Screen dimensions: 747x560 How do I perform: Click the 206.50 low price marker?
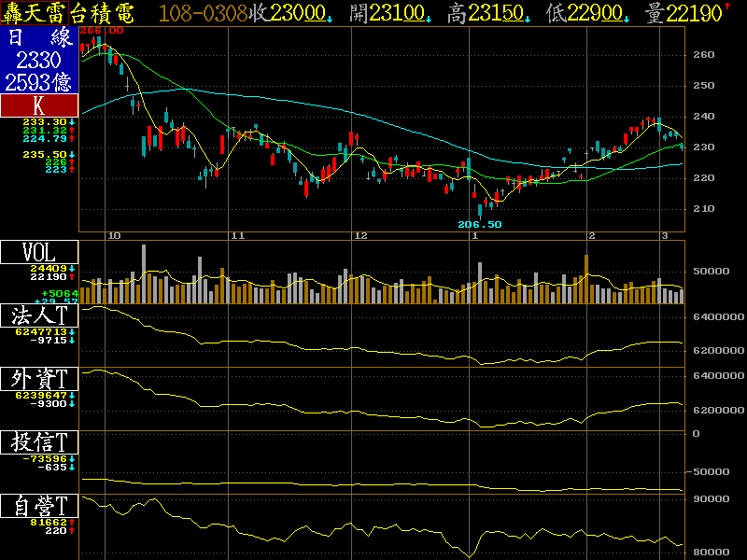click(x=480, y=225)
